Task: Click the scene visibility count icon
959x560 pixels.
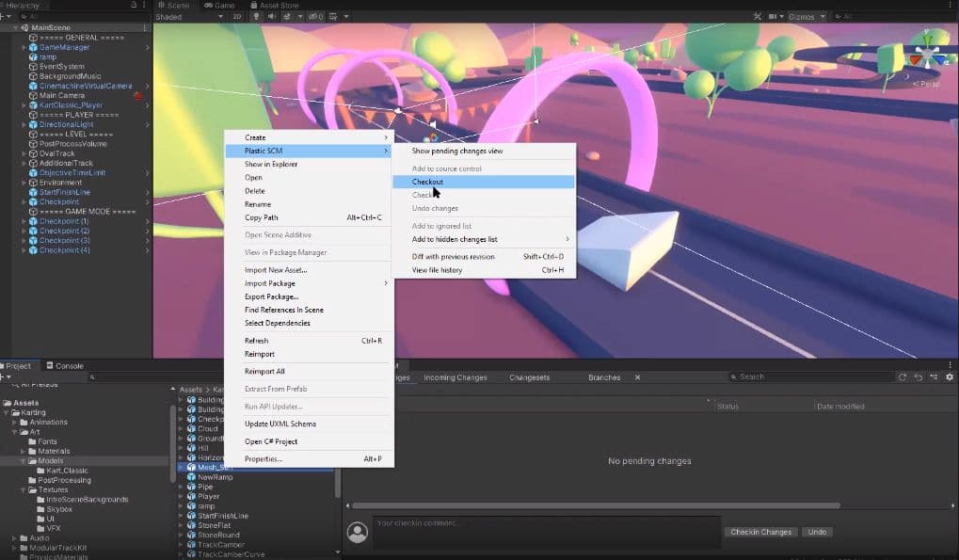Action: point(313,16)
